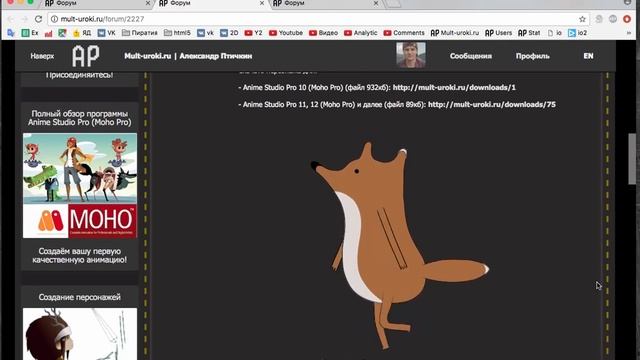Open the Mult-uroki.ru bookmark
Screen dimensions: 640x360
455,33
